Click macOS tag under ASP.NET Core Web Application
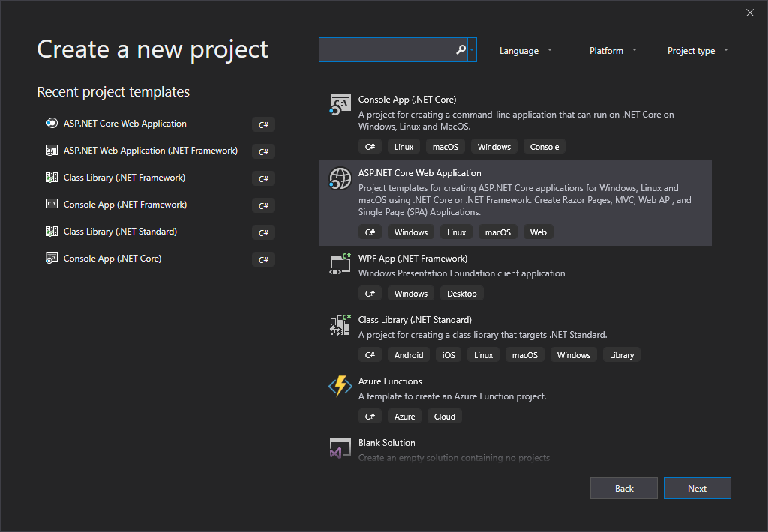This screenshot has height=532, width=768. (x=498, y=232)
